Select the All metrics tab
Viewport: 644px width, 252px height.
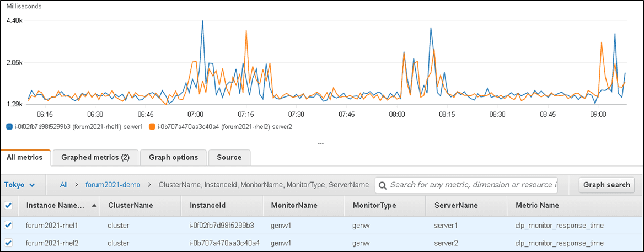tap(25, 157)
